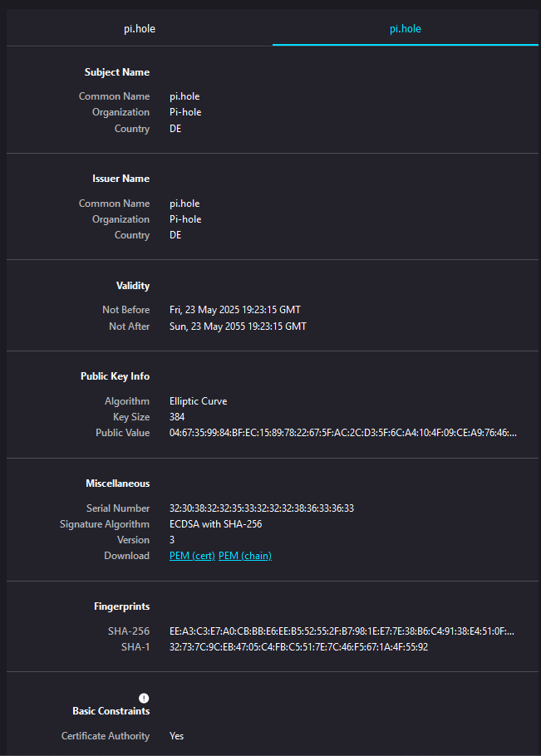
Task: Select the active blue-underlined pi.hole tab
Action: pos(406,29)
